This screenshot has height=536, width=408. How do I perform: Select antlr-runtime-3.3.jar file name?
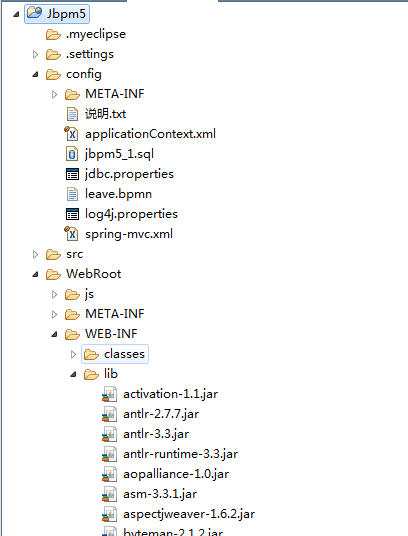[x=180, y=454]
